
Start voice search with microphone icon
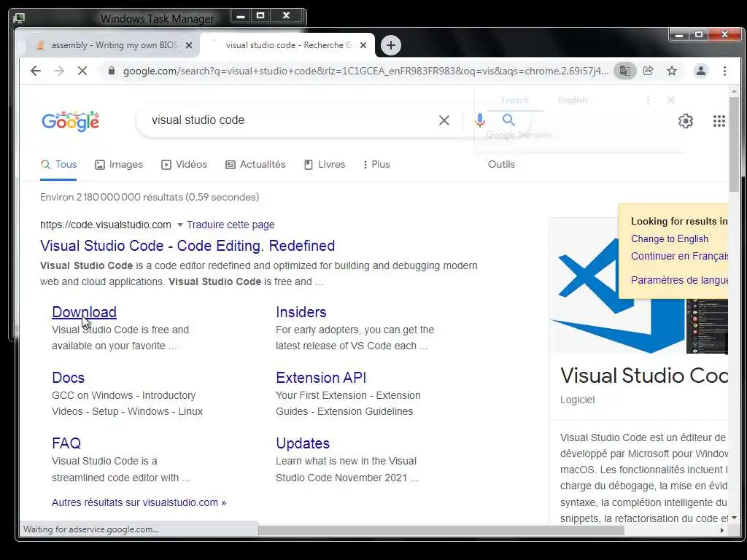pyautogui.click(x=480, y=120)
